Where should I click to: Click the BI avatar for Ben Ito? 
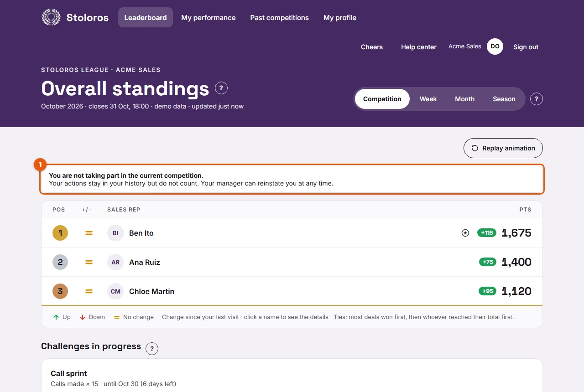pyautogui.click(x=115, y=233)
